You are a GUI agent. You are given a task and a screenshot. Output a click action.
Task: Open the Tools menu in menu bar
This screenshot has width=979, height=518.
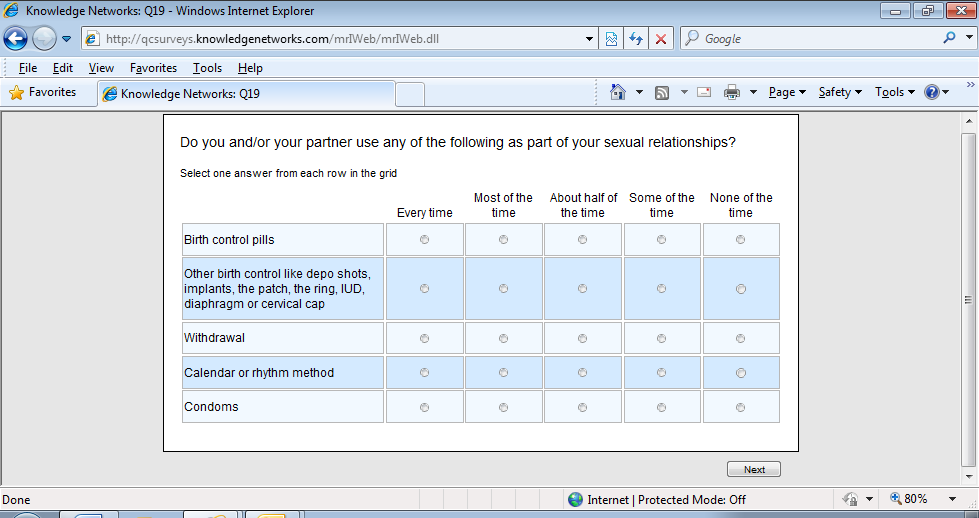[207, 68]
